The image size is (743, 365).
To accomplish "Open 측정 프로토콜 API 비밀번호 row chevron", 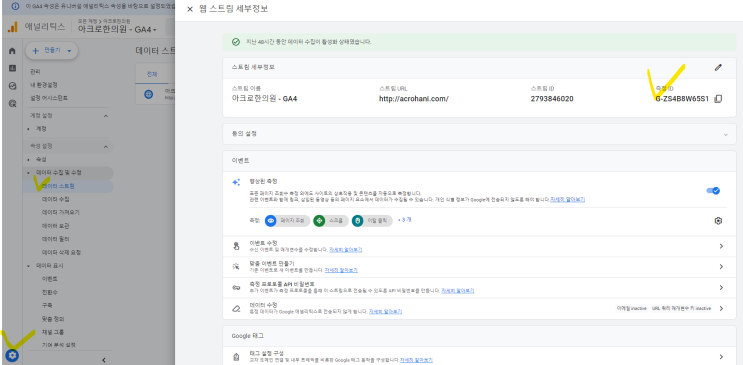I will point(721,287).
